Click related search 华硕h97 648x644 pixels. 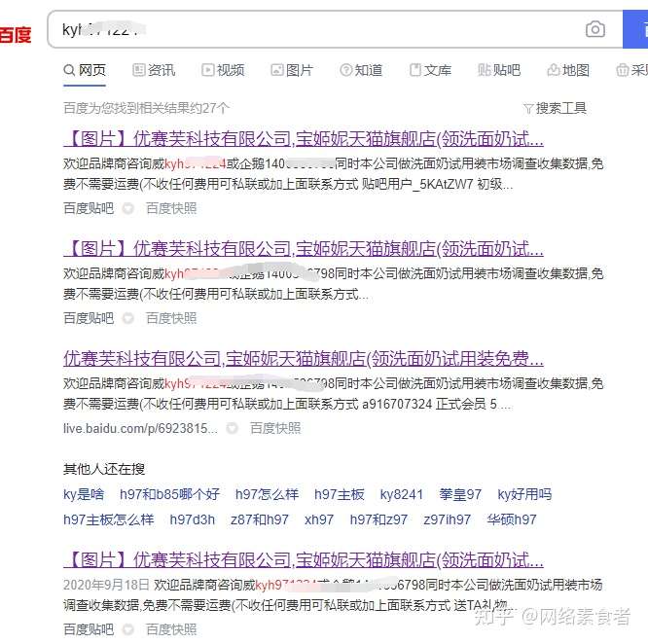coord(512,519)
